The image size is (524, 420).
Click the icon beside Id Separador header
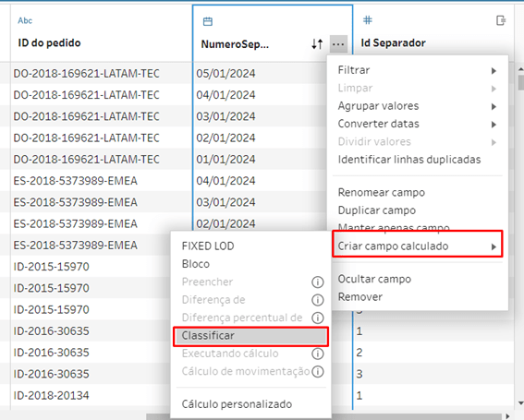click(x=501, y=20)
